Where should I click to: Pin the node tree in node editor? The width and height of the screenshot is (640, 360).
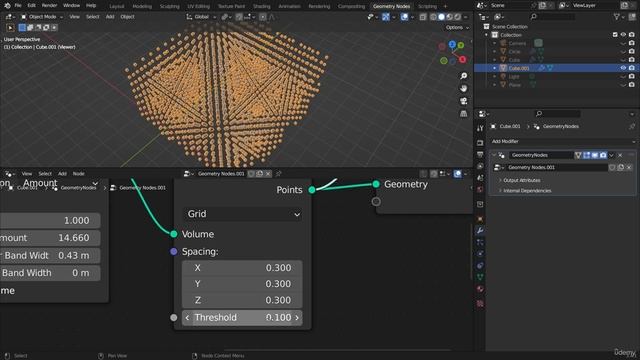coord(278,173)
